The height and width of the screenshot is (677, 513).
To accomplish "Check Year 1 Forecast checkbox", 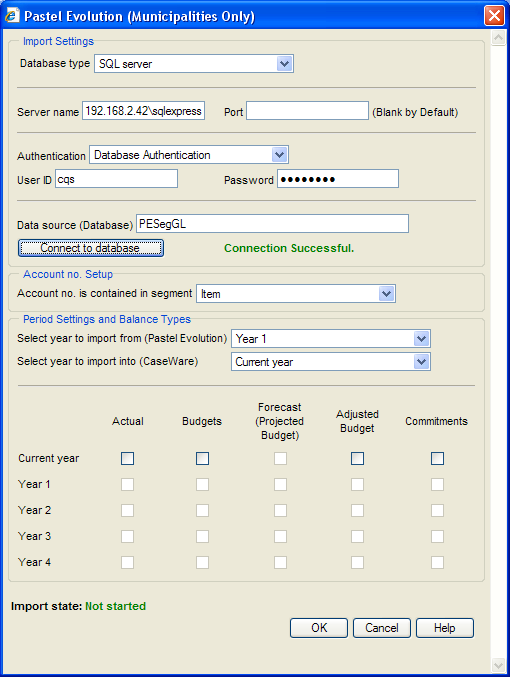I will point(280,484).
